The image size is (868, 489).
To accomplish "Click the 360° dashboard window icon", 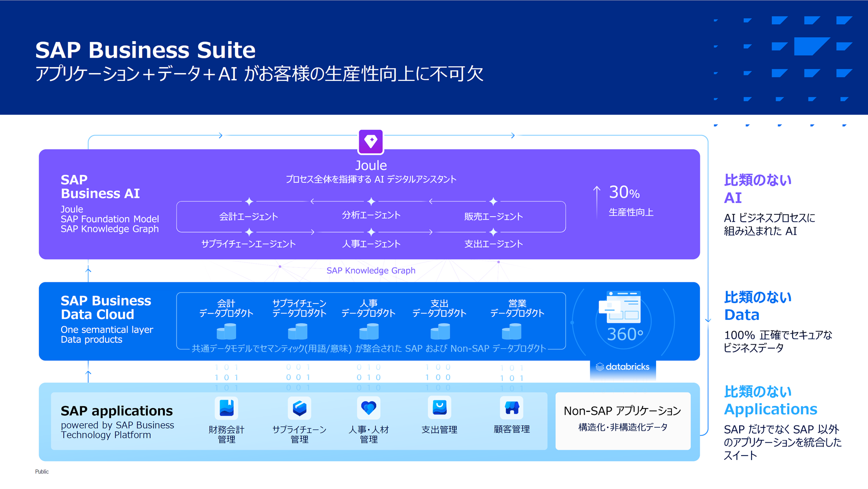I will [x=620, y=307].
